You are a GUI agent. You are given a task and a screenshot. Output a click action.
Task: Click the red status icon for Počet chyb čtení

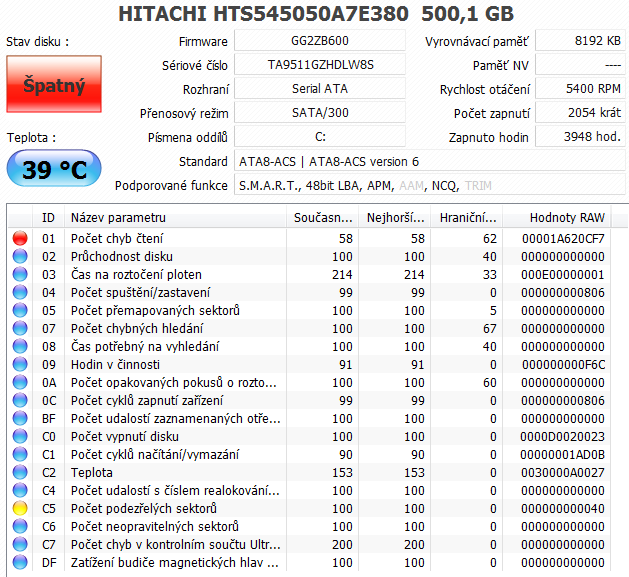tap(20, 238)
